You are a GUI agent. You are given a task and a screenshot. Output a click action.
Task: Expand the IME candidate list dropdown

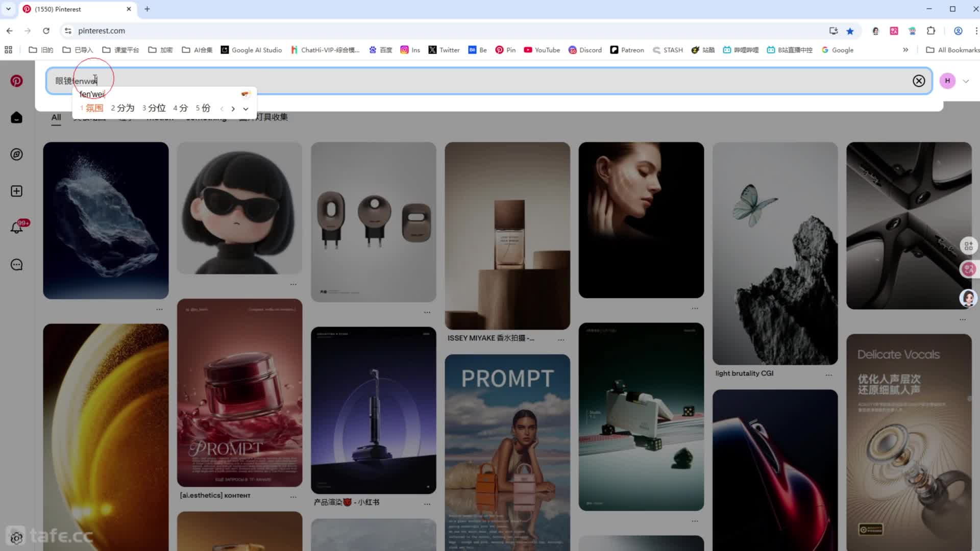[246, 109]
